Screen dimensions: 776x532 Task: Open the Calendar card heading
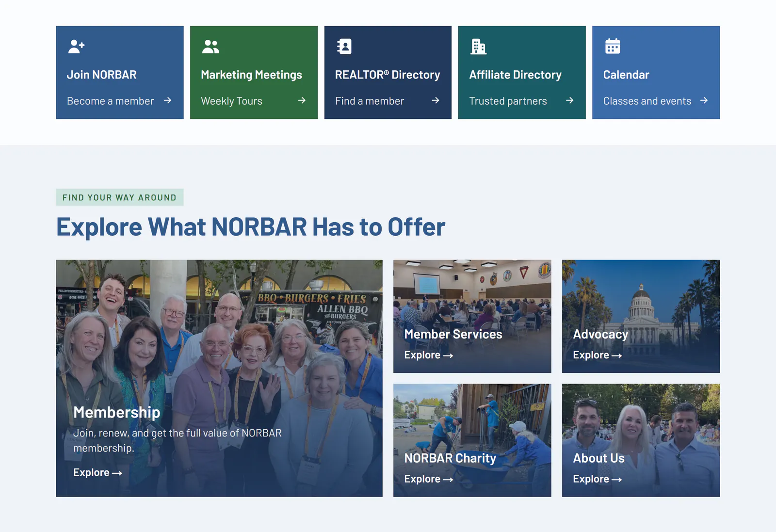point(626,75)
